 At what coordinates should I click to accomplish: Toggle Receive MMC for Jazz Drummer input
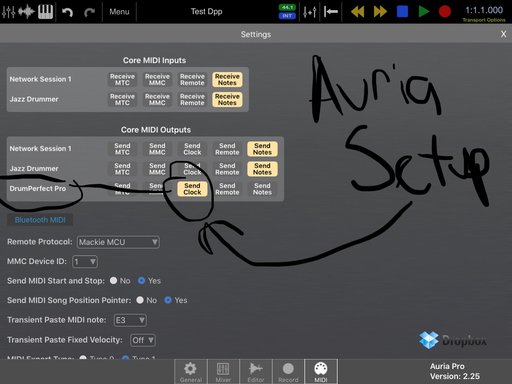[x=157, y=100]
